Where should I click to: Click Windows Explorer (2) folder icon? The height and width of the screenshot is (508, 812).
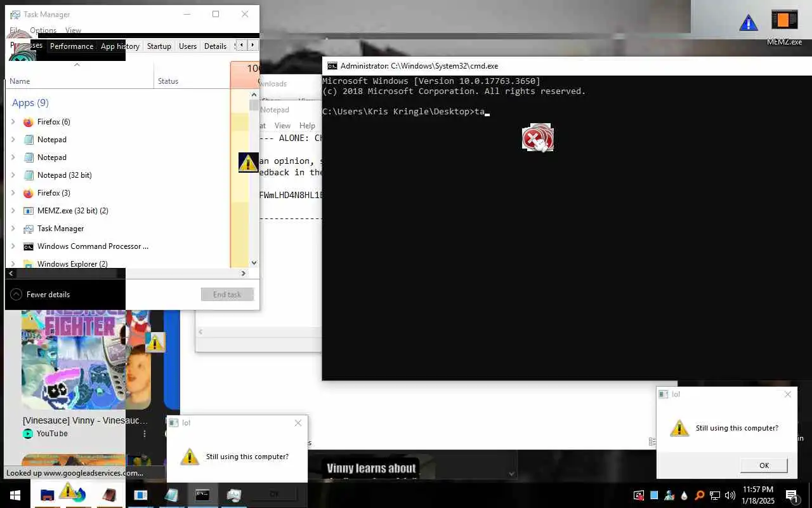click(x=28, y=264)
